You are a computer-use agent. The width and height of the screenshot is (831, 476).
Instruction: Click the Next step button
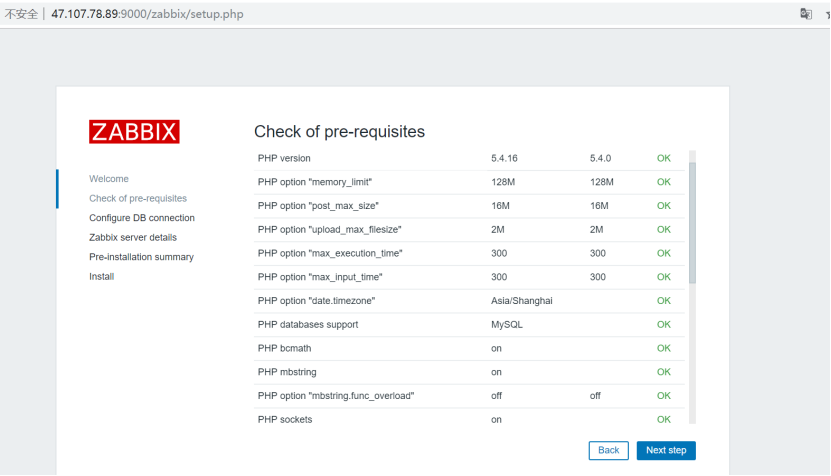666,450
